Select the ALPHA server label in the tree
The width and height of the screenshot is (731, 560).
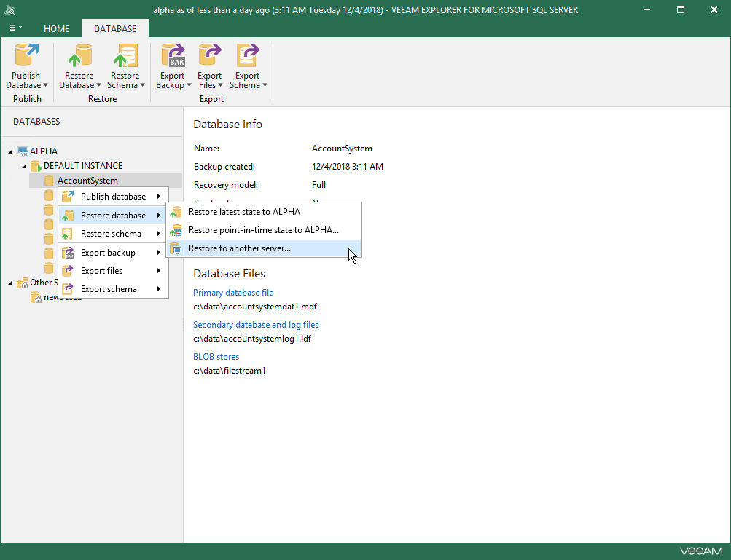pyautogui.click(x=44, y=151)
